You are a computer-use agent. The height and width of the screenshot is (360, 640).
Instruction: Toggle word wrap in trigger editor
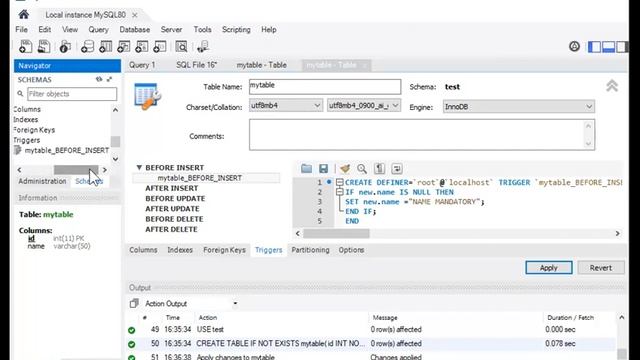pos(397,169)
